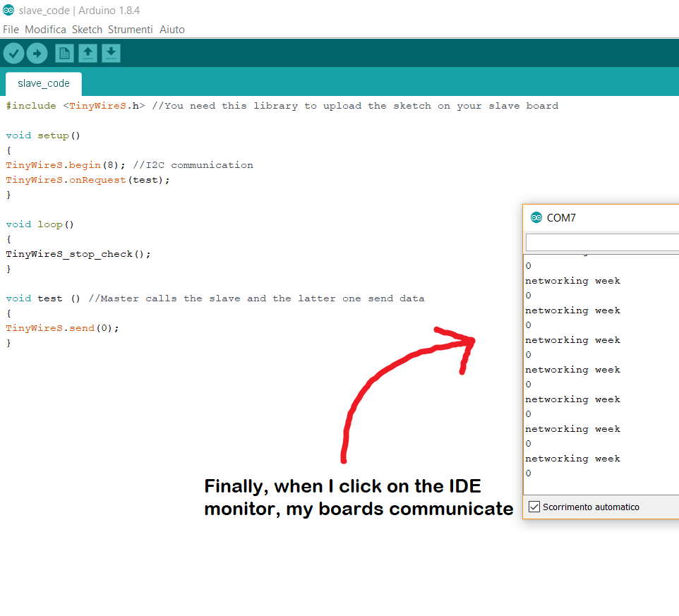Open the Strumenti menu
Screen dimensions: 679x616
click(131, 30)
